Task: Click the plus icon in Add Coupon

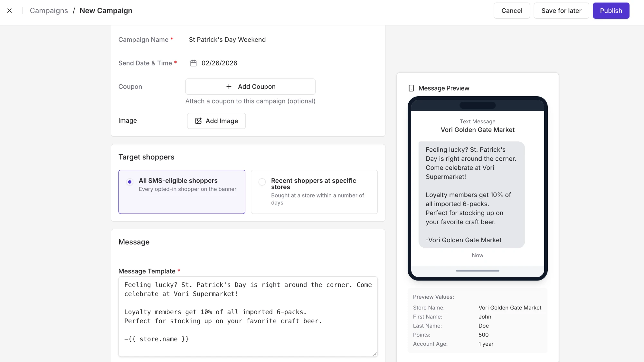Action: tap(229, 87)
